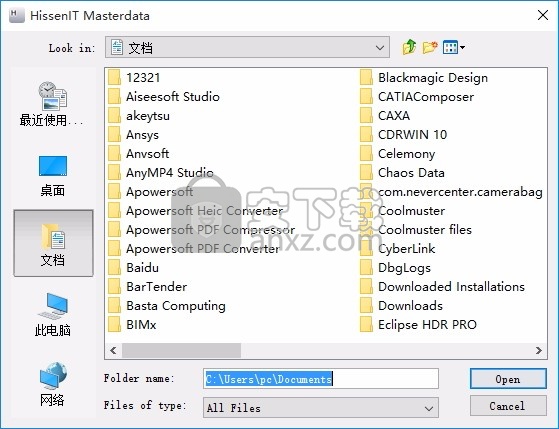559x429 pixels.
Task: Select the BarTender folder icon
Action: click(114, 286)
